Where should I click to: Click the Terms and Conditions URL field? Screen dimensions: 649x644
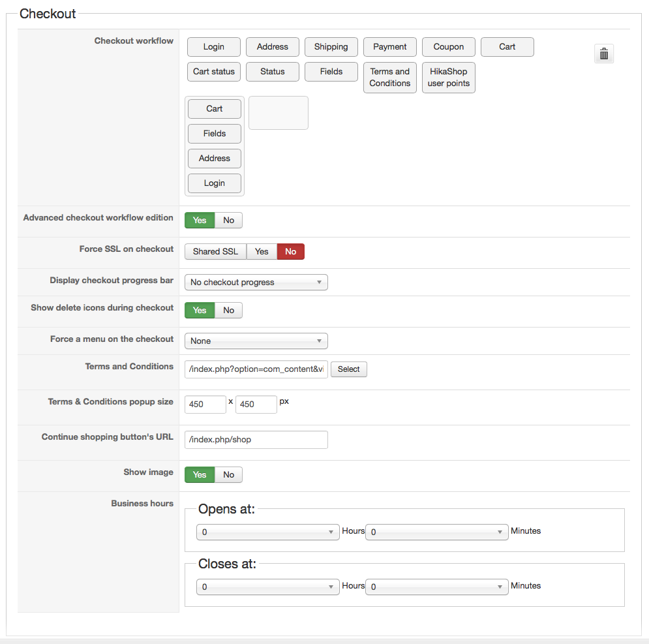256,369
